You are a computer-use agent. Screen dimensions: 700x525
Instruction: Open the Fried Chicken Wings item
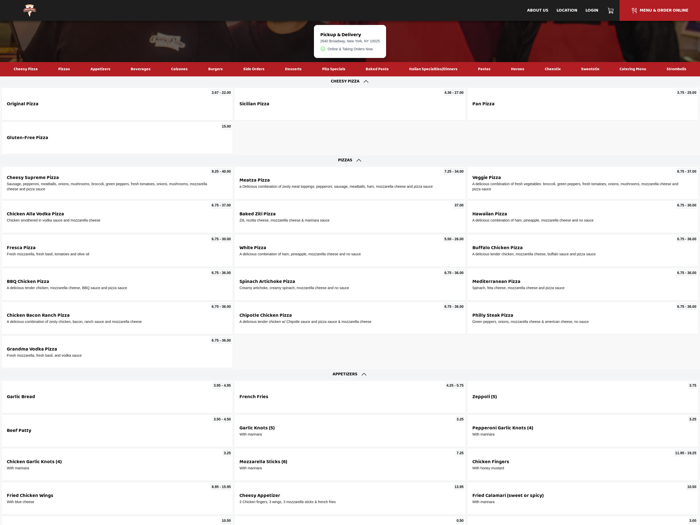click(x=117, y=498)
